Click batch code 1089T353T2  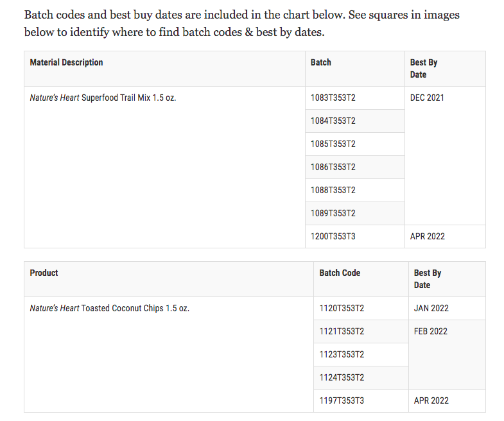coord(333,214)
